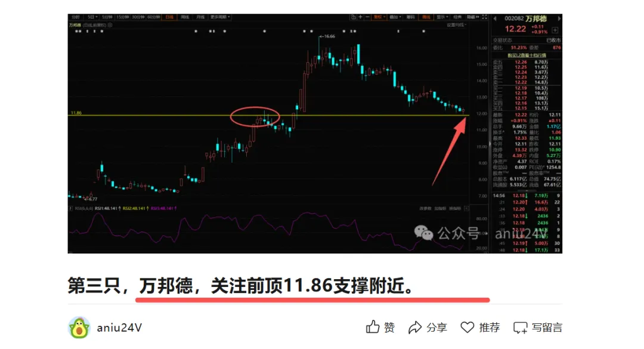
Task: Like the article with the thumbs-up icon
Action: (x=373, y=327)
